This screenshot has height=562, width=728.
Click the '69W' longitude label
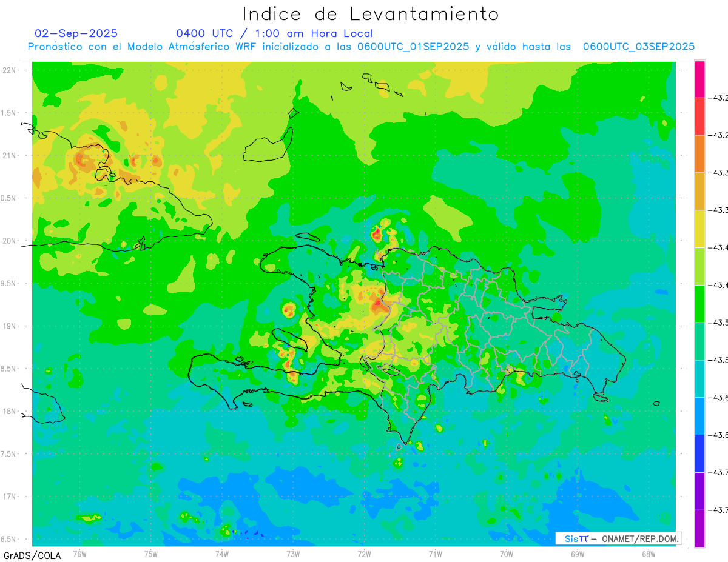578,554
